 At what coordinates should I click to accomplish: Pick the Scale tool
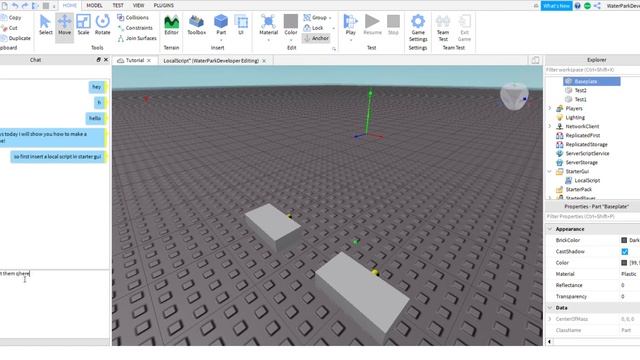[83, 25]
